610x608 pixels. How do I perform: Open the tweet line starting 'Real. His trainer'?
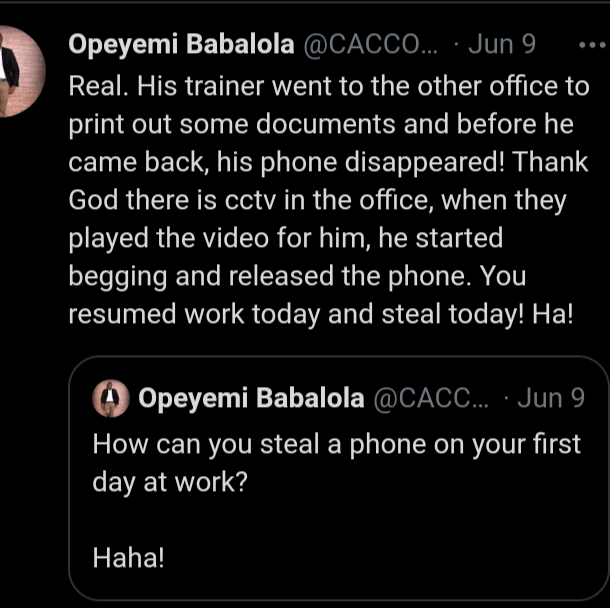click(329, 86)
